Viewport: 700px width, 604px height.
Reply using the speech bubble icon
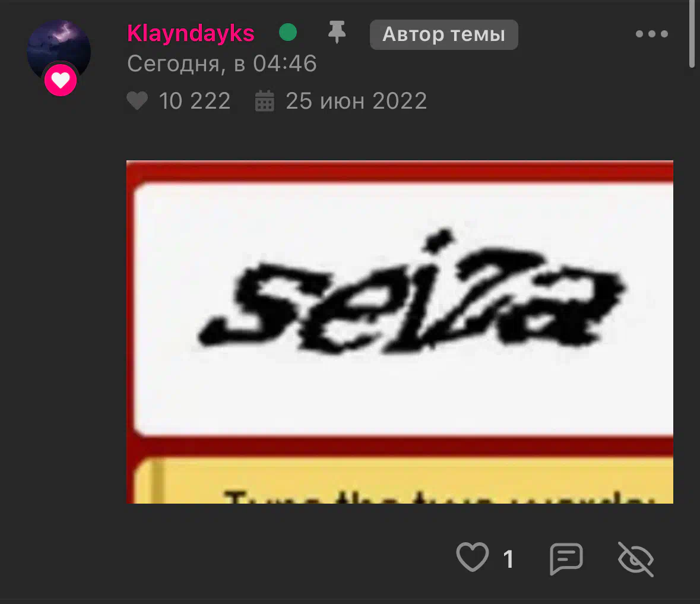566,558
